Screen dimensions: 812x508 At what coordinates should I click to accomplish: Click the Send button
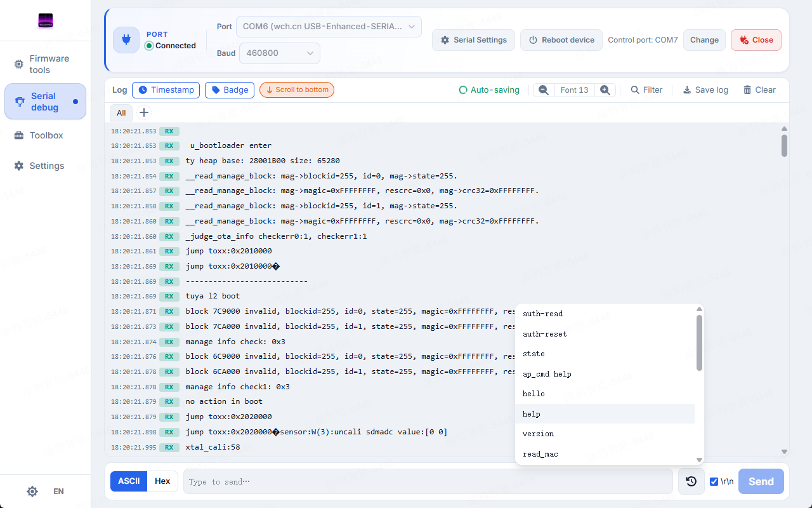point(761,481)
